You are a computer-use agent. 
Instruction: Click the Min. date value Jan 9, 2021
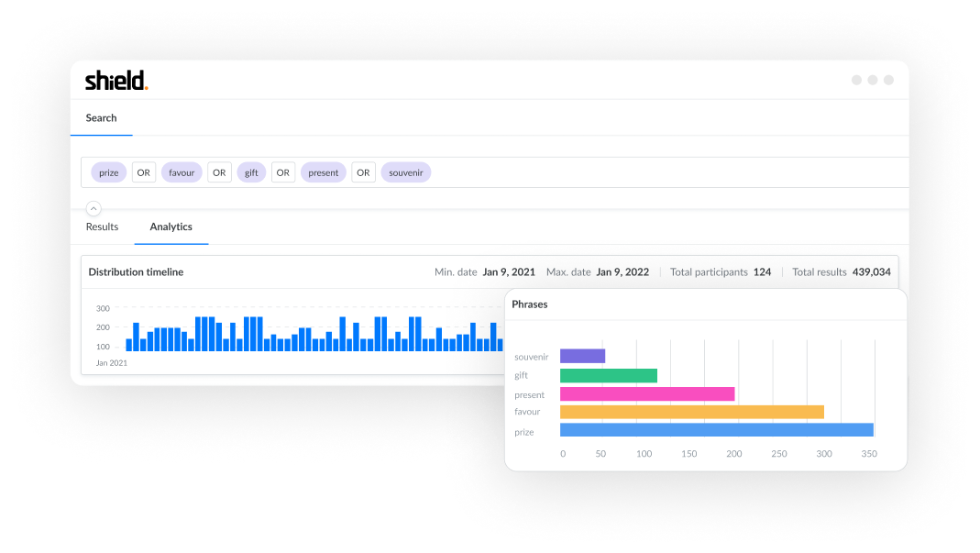(509, 272)
